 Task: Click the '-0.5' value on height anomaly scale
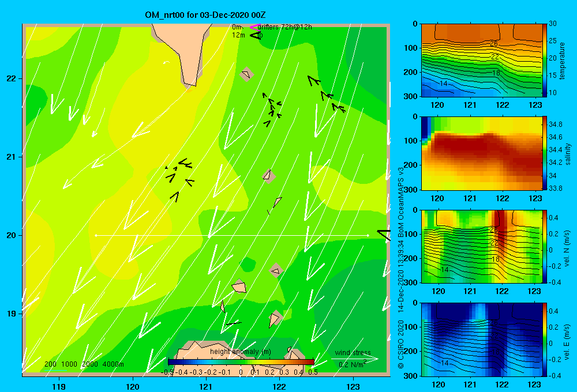point(167,372)
